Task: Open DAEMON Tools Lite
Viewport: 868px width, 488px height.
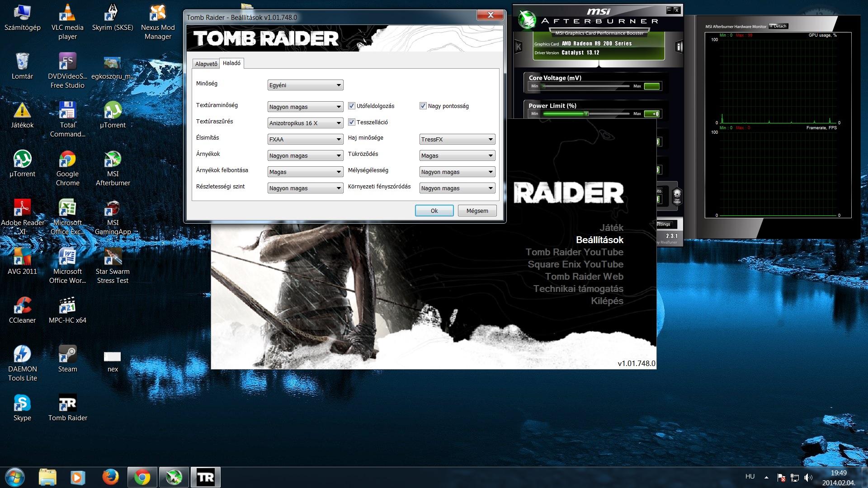Action: tap(22, 364)
